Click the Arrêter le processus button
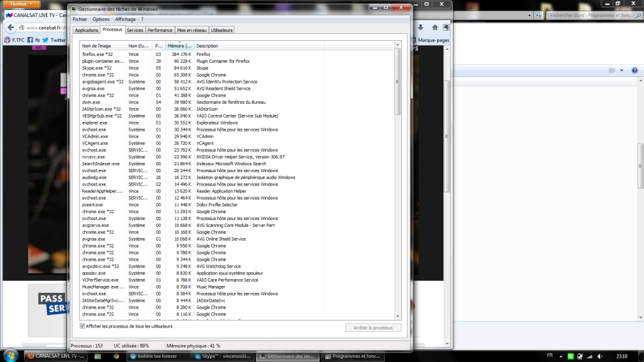644x362 pixels. [x=372, y=327]
